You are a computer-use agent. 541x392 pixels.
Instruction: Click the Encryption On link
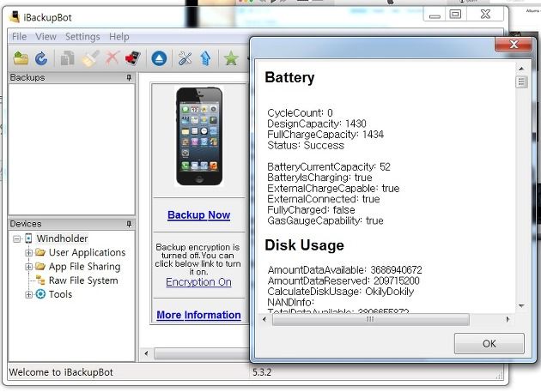[x=198, y=282]
